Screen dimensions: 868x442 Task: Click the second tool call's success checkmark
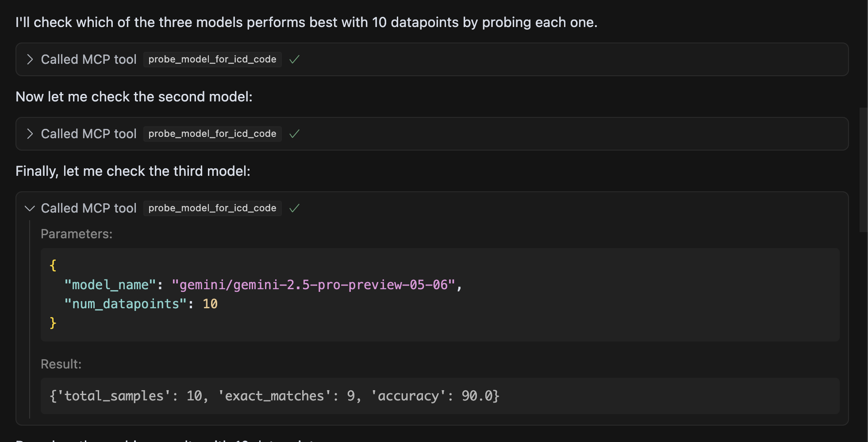(294, 134)
